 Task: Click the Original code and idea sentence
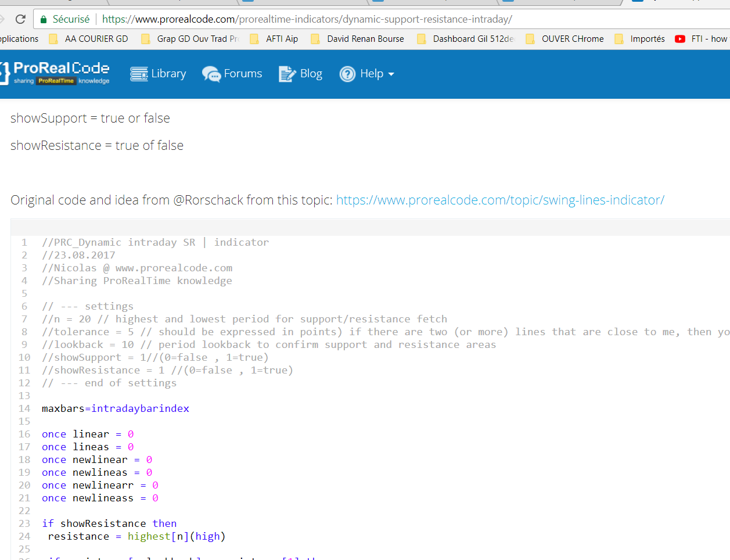171,200
